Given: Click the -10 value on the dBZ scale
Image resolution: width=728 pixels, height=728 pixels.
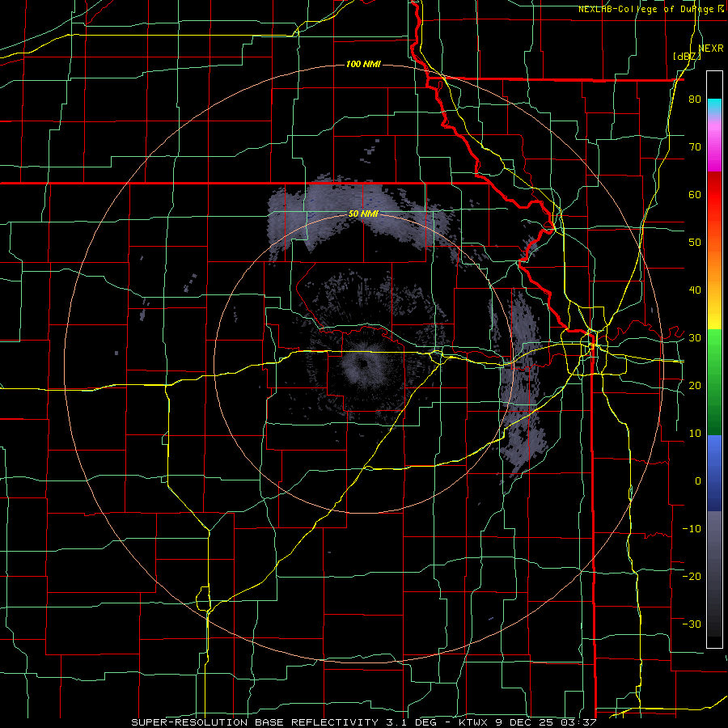Looking at the screenshot, I should pos(692,528).
